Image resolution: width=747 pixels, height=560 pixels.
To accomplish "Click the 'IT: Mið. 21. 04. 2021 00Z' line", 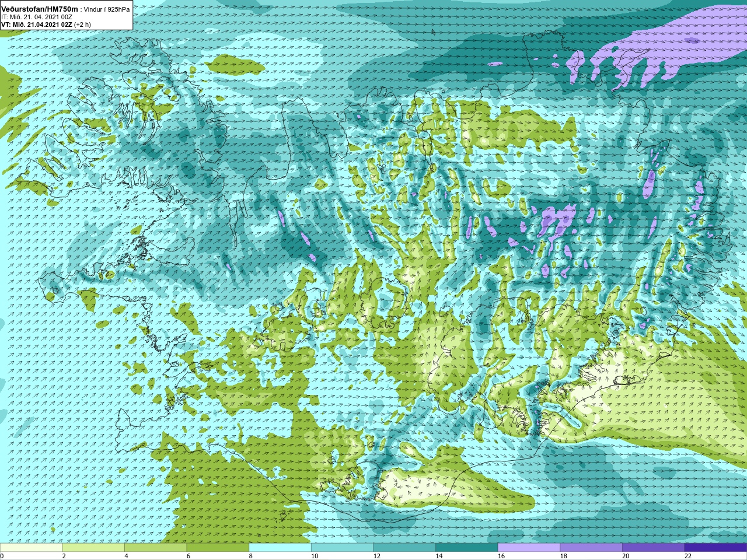I will (37, 17).
